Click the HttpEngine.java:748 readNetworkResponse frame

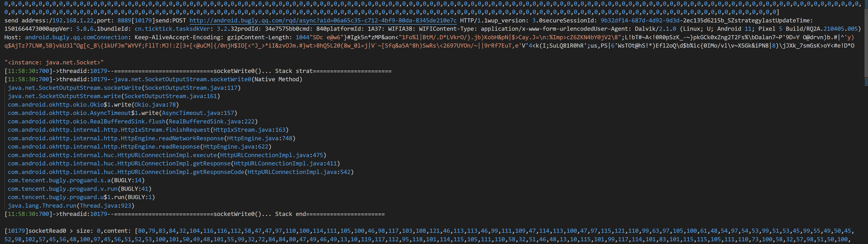152,138
